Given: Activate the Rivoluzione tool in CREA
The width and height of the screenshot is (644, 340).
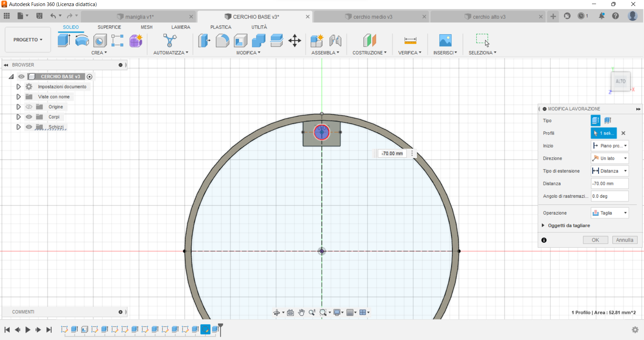Looking at the screenshot, I should tap(82, 40).
